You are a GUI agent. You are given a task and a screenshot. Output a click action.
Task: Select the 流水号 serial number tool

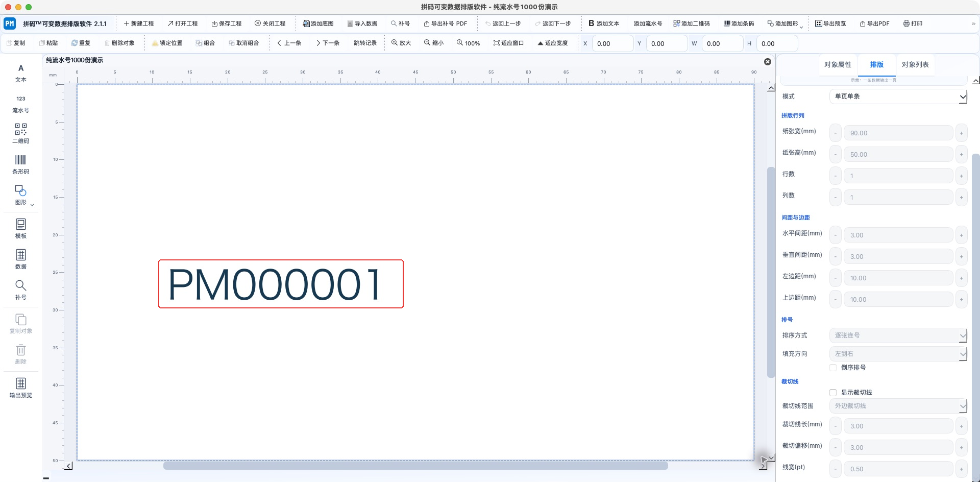tap(21, 104)
